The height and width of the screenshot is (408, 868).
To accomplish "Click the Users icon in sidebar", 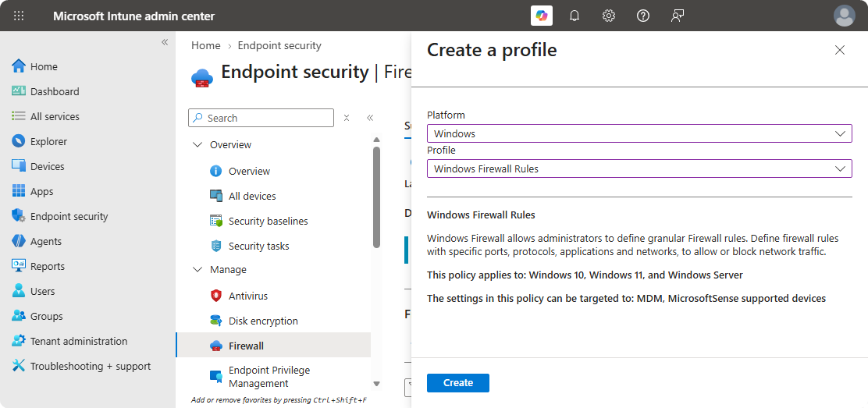I will (x=19, y=291).
